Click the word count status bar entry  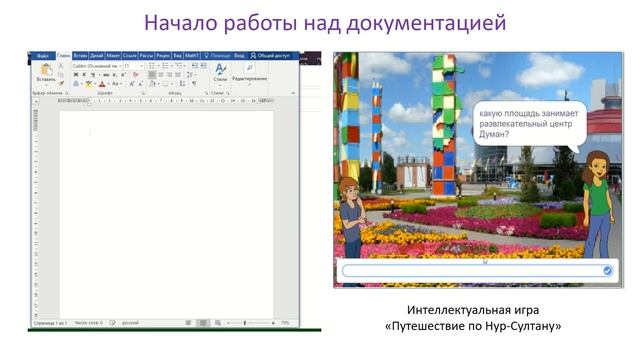[x=89, y=323]
